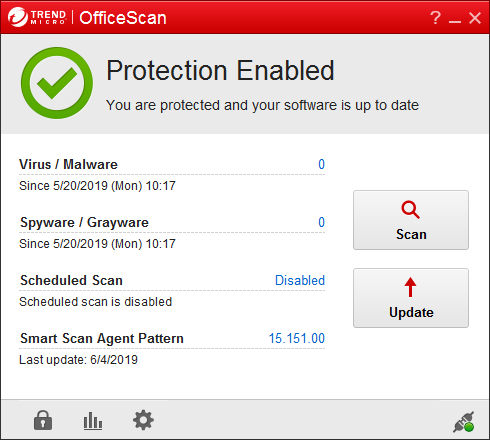Open the logs bar chart icon
Image resolution: width=490 pixels, height=440 pixels.
(93, 420)
